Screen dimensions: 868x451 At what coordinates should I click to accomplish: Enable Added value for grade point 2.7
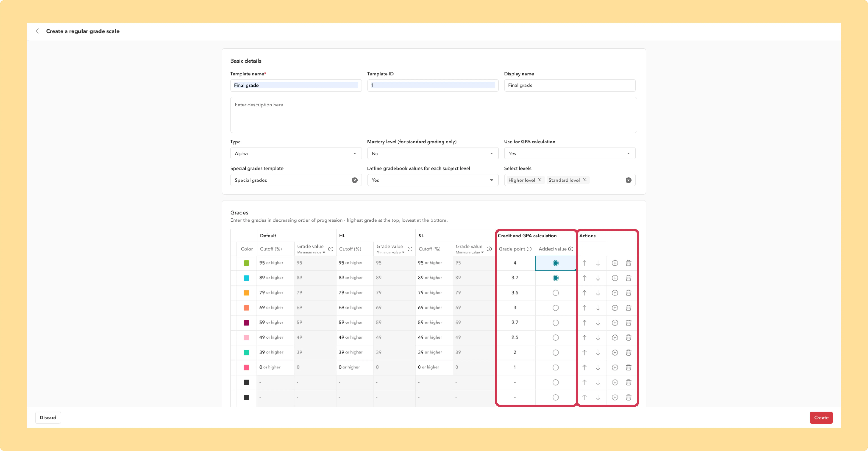click(555, 323)
